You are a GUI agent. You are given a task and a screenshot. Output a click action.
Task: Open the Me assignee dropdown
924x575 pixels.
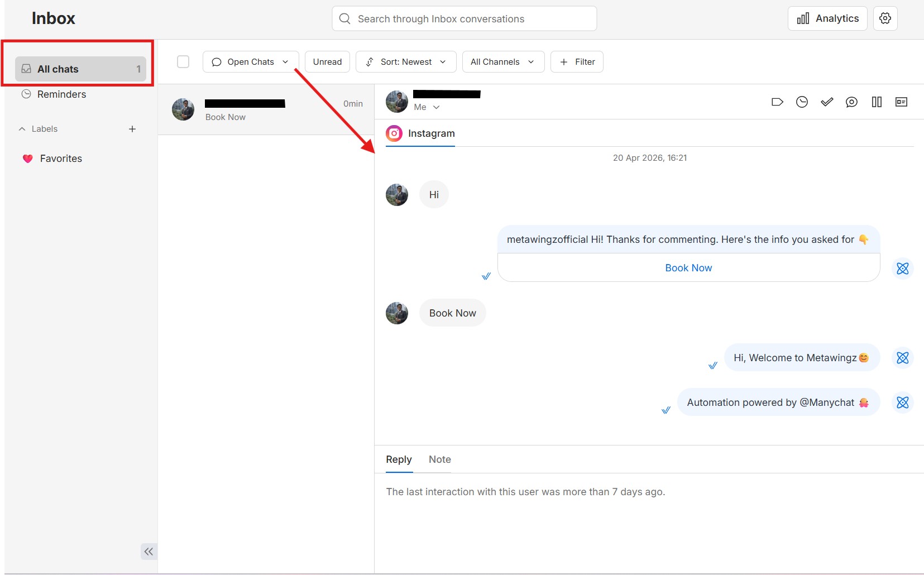coord(427,107)
